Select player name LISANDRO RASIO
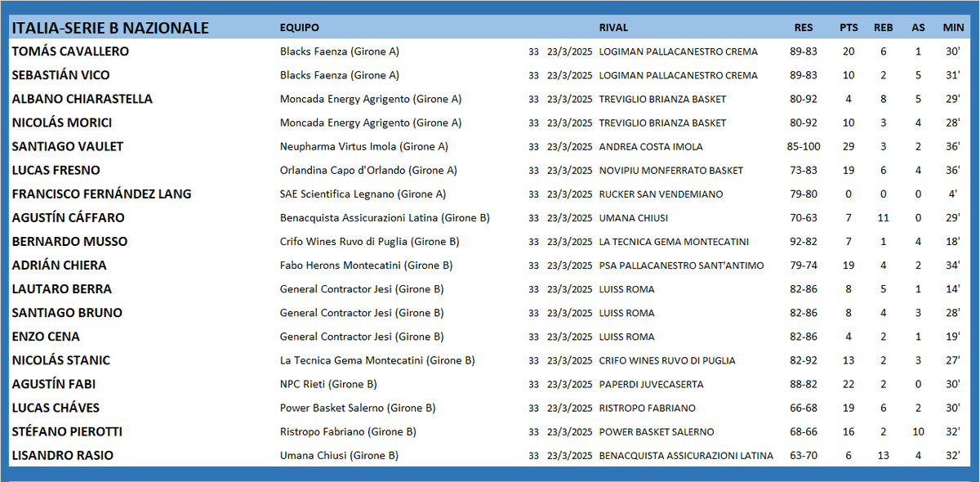Viewport: 980px width, 482px height. point(63,454)
